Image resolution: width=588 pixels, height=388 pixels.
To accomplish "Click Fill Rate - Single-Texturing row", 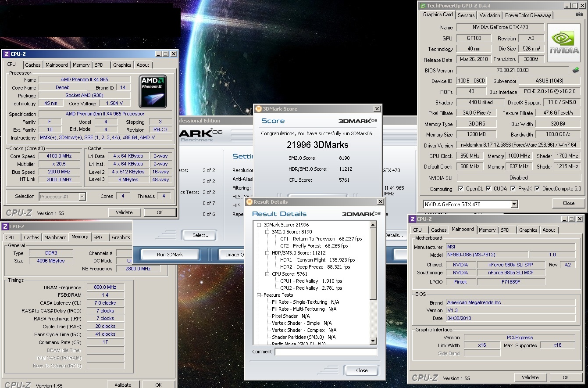I will [x=305, y=302].
